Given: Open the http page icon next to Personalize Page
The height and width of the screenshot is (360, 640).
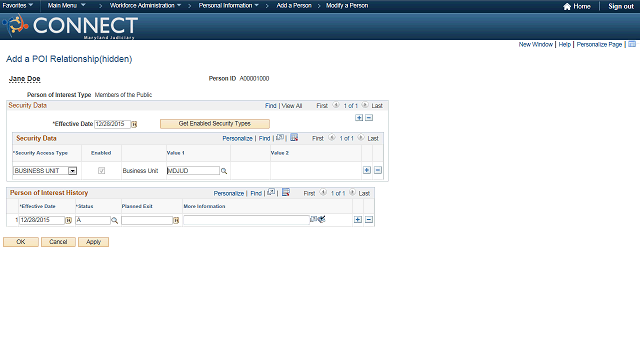Looking at the screenshot, I should click(x=632, y=44).
